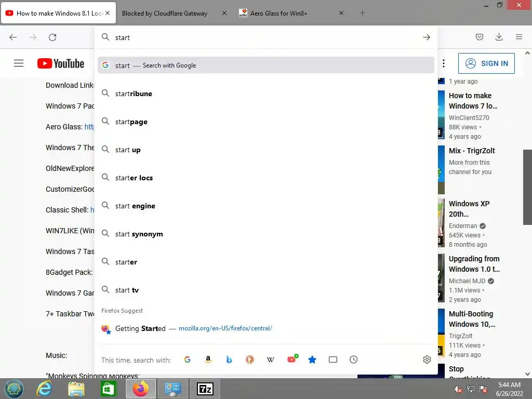
Task: Open 'Windows XP 20th...' video by Enderman
Action: (x=469, y=209)
